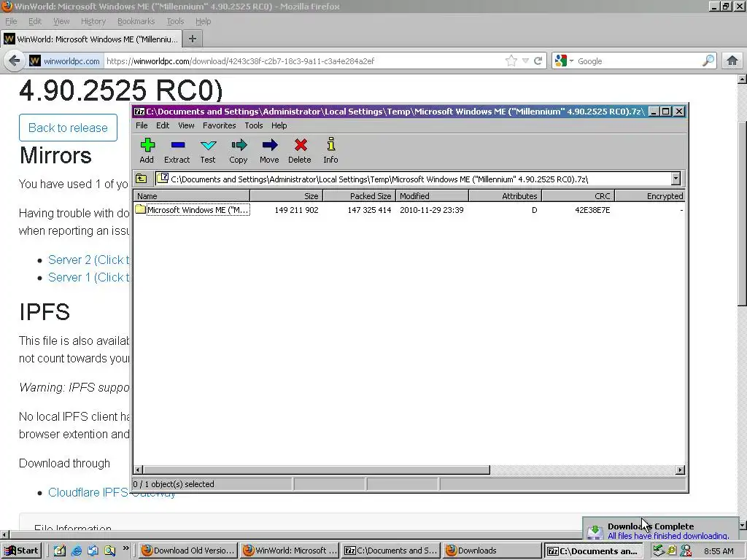Bookmark this page with the star icon
The height and width of the screenshot is (560, 747).
tap(511, 61)
